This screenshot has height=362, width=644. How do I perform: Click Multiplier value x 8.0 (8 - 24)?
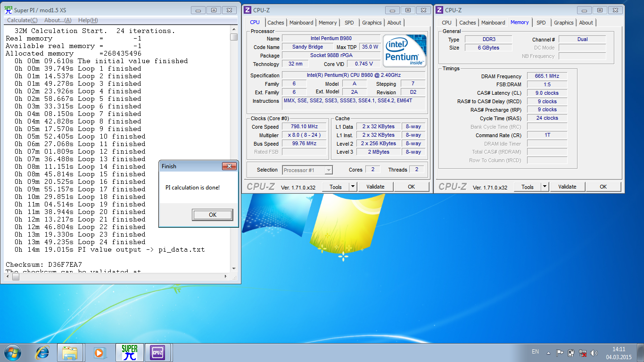click(304, 135)
